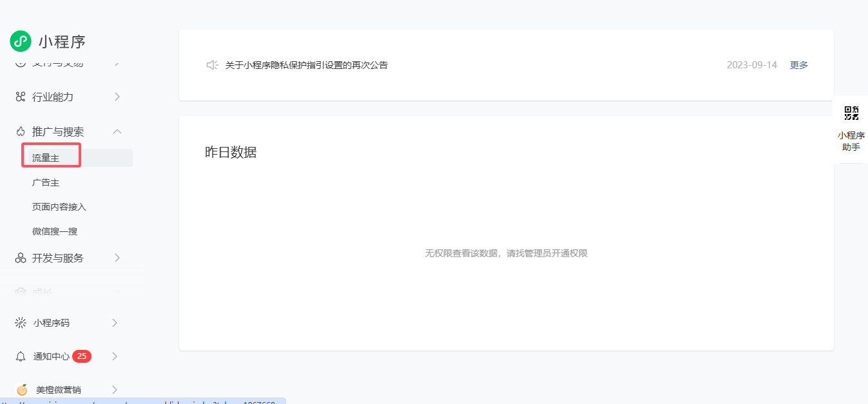Click the 美橙微营销 avatar icon
The image size is (868, 404).
[22, 390]
